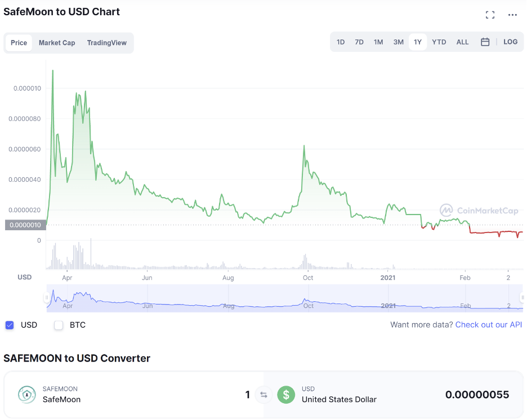Open the Check out our API link

(x=489, y=325)
